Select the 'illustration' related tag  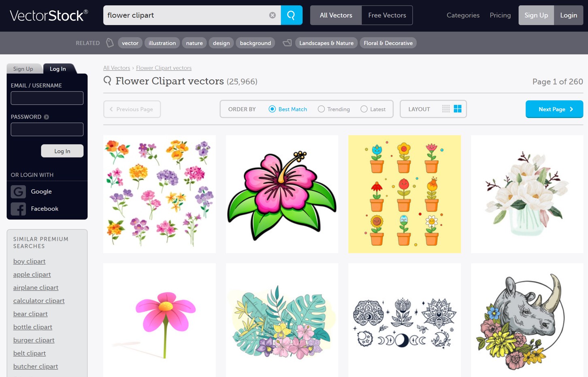click(x=162, y=43)
